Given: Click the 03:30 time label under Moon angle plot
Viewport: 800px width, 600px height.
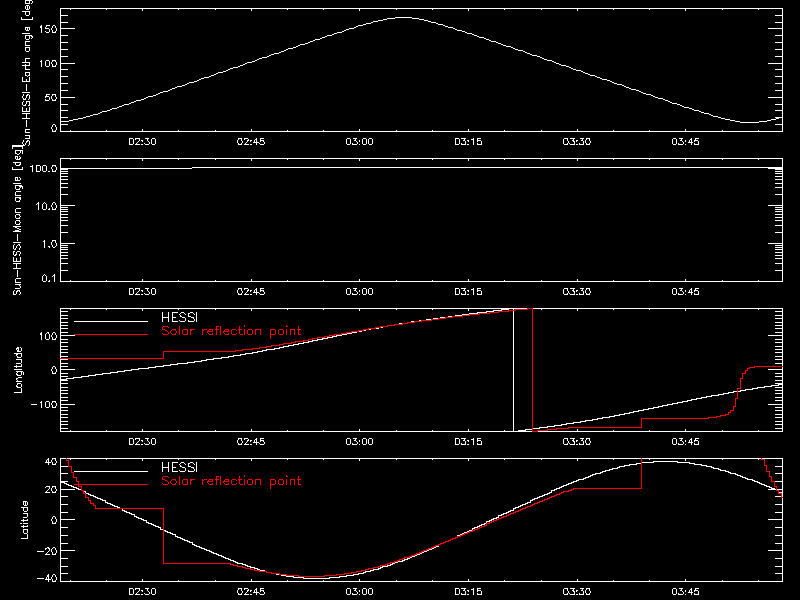Looking at the screenshot, I should coord(577,292).
